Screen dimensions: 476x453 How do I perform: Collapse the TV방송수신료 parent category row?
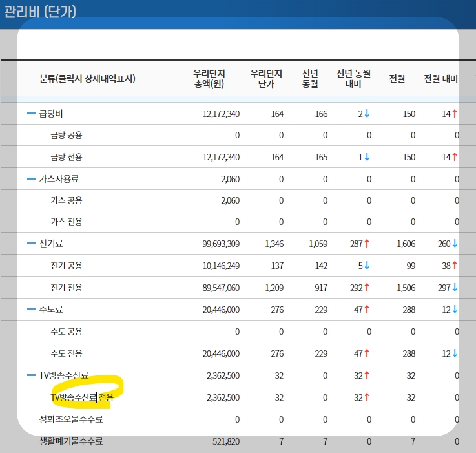(31, 375)
